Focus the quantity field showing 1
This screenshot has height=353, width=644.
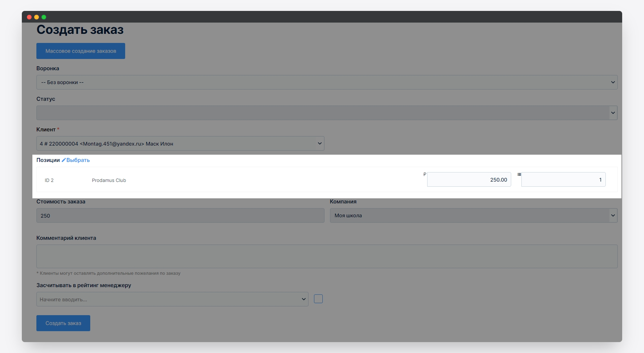[563, 179]
